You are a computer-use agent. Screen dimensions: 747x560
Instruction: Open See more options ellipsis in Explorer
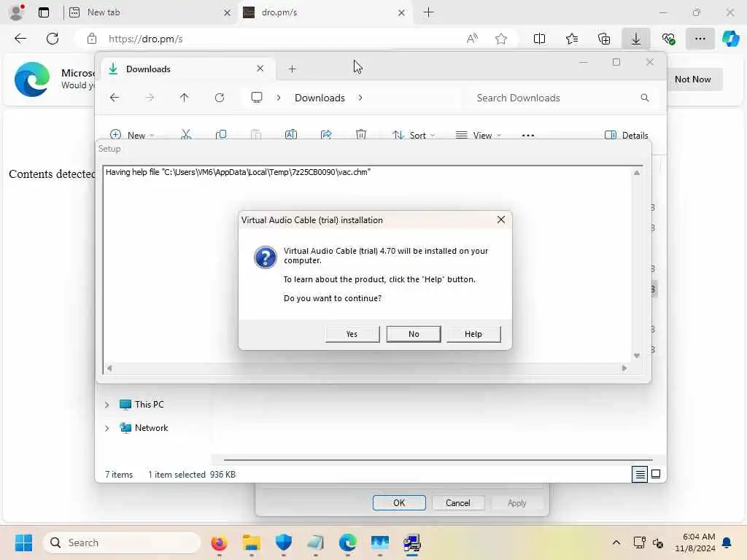(x=528, y=135)
